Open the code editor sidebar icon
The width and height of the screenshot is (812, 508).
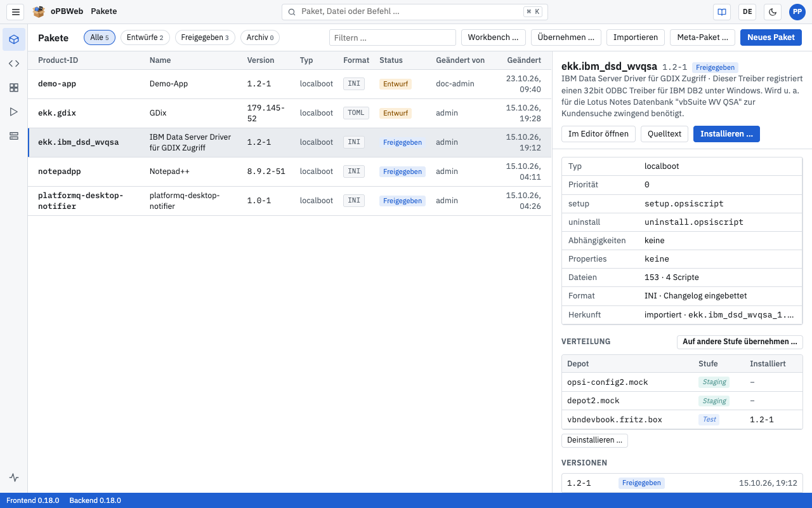[14, 63]
